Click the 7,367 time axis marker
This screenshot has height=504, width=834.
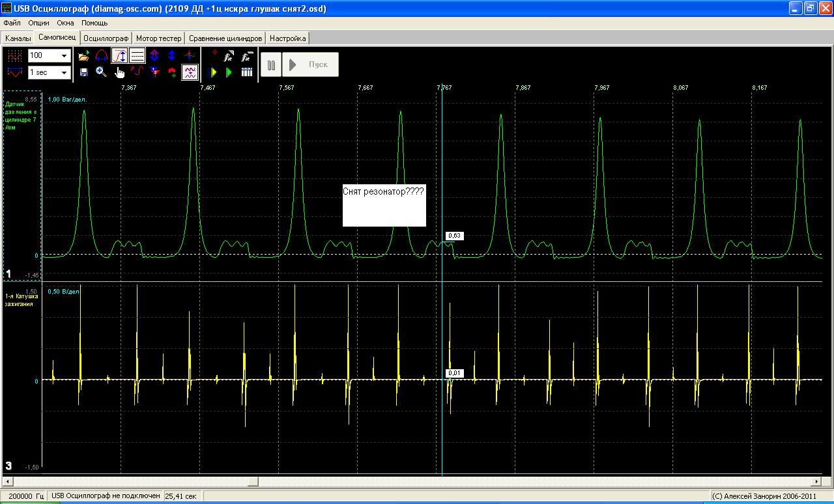129,87
